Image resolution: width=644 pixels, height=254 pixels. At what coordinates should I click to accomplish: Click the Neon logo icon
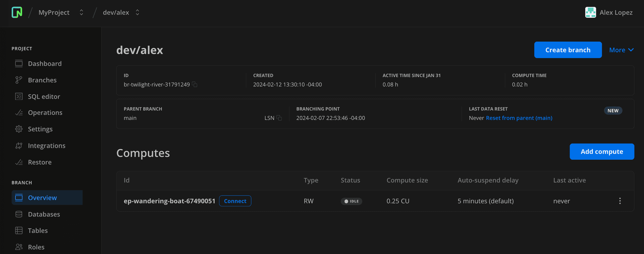[x=17, y=12]
